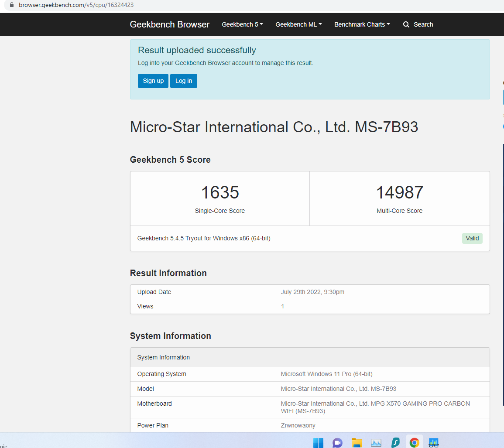This screenshot has height=448, width=504.
Task: Click the Result Information heading
Action: [x=168, y=273]
